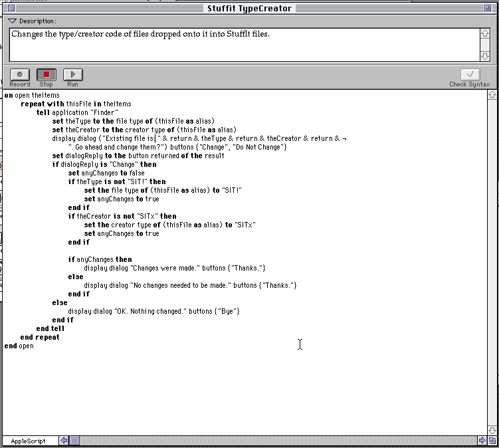Screen dimensions: 499x448
Task: Click the script editor scroll-down arrow
Action: coord(492,430)
